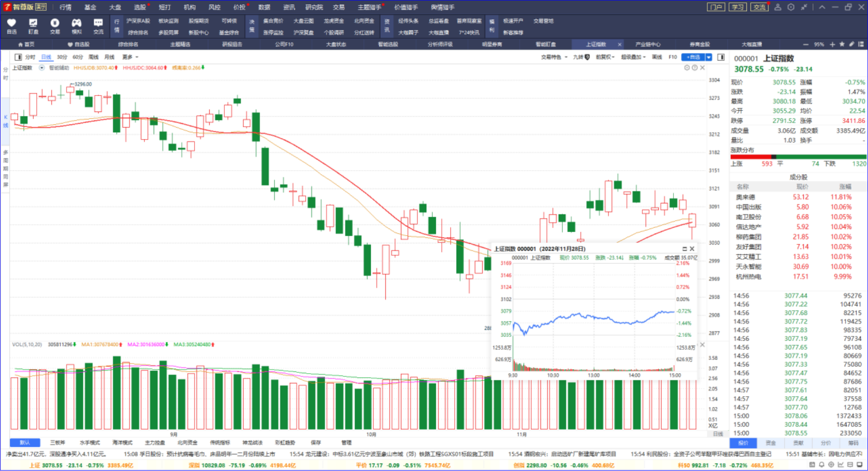Switch chart to 60分 period

(x=78, y=57)
